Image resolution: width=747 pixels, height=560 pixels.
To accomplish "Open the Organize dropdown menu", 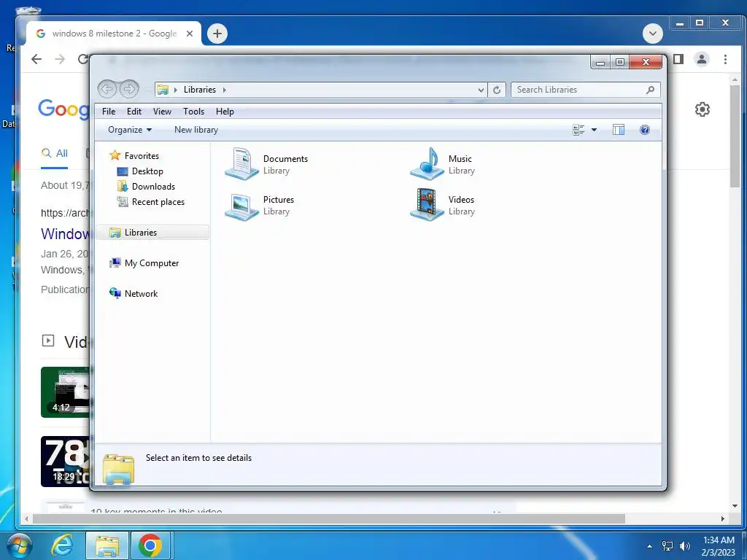I will (130, 130).
